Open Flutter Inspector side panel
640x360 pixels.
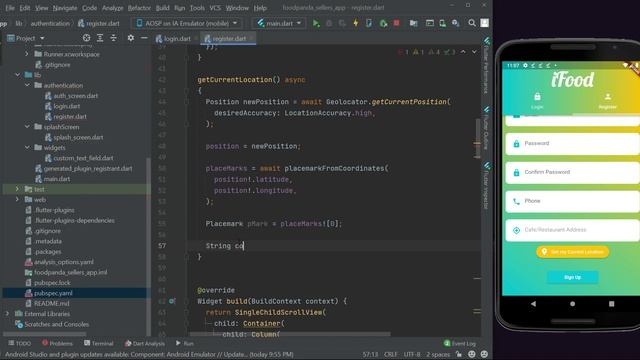tap(486, 186)
